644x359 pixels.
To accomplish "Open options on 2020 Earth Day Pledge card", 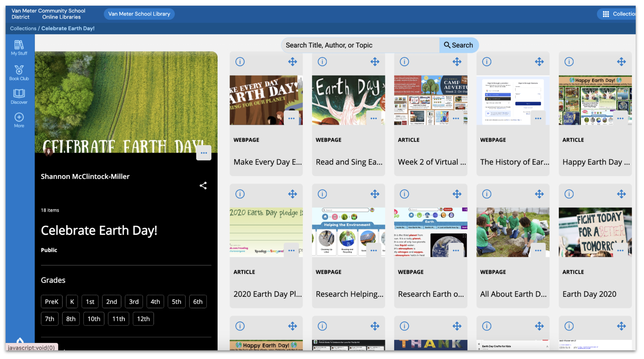I will pyautogui.click(x=292, y=250).
